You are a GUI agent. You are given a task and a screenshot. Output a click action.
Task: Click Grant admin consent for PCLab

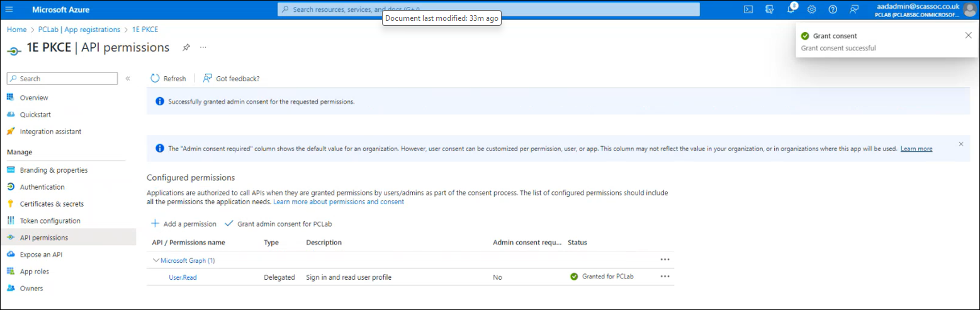(278, 224)
